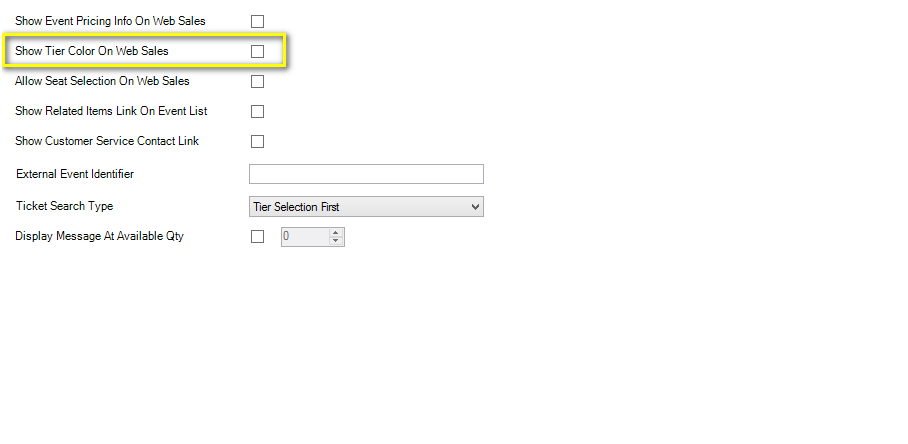Screen dimensions: 908x444
Task: Open the Tier Selection First combo box
Action: pyautogui.click(x=366, y=207)
